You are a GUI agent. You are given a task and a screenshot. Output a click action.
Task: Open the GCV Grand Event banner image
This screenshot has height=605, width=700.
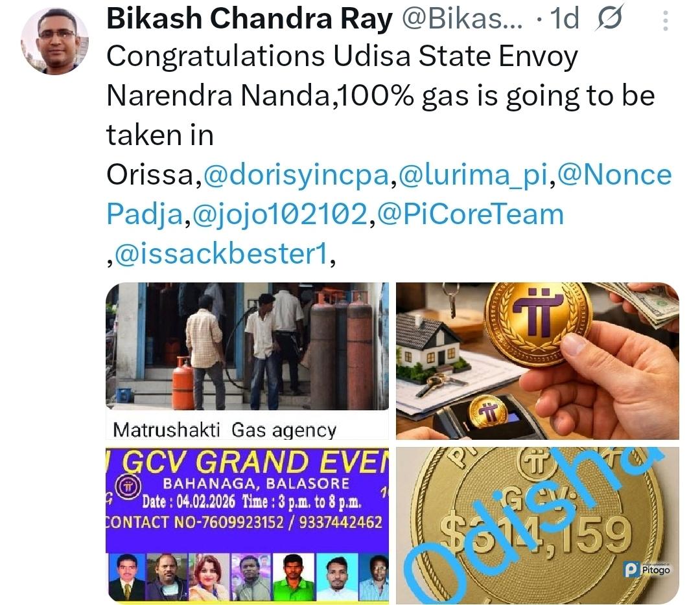click(x=248, y=525)
